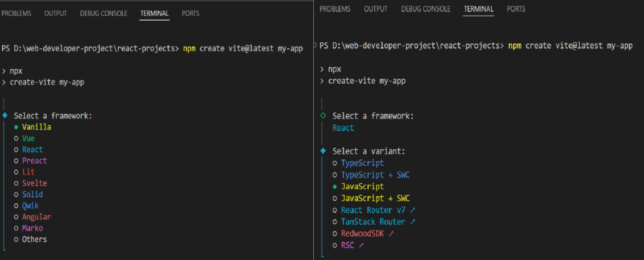Click 'npm create vite@latest my-app' in right terminal
The width and height of the screenshot is (644, 260).
(570, 46)
